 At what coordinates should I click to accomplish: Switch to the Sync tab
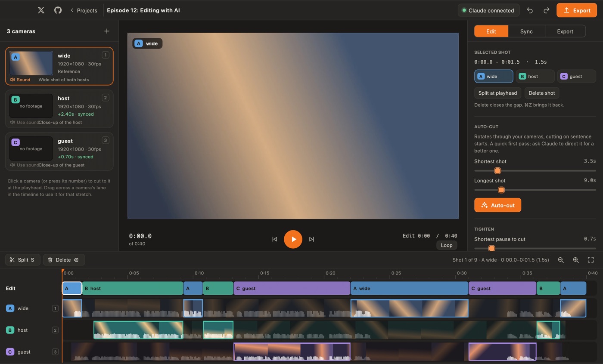[x=526, y=31]
